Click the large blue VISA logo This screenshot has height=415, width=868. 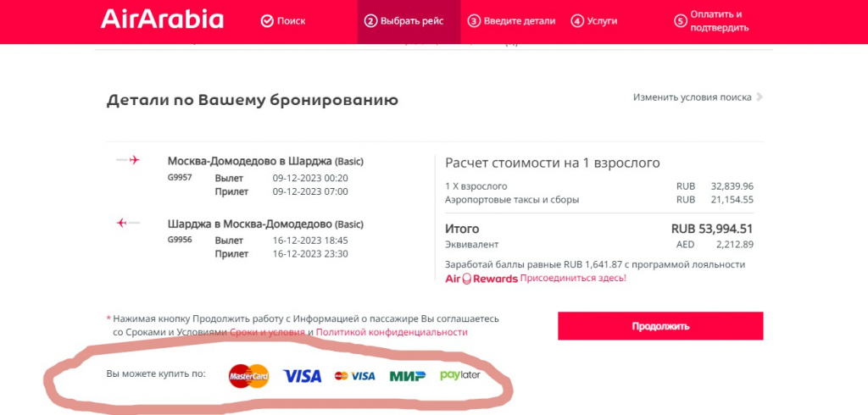click(x=303, y=376)
